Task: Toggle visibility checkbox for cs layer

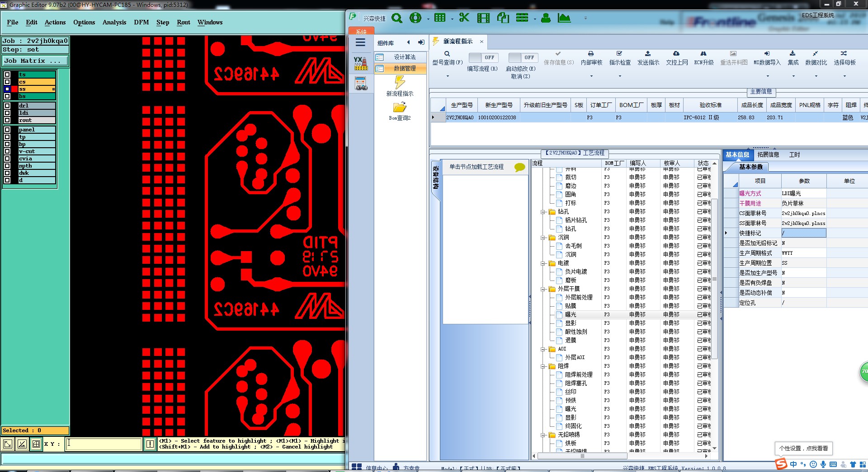Action: [x=7, y=82]
